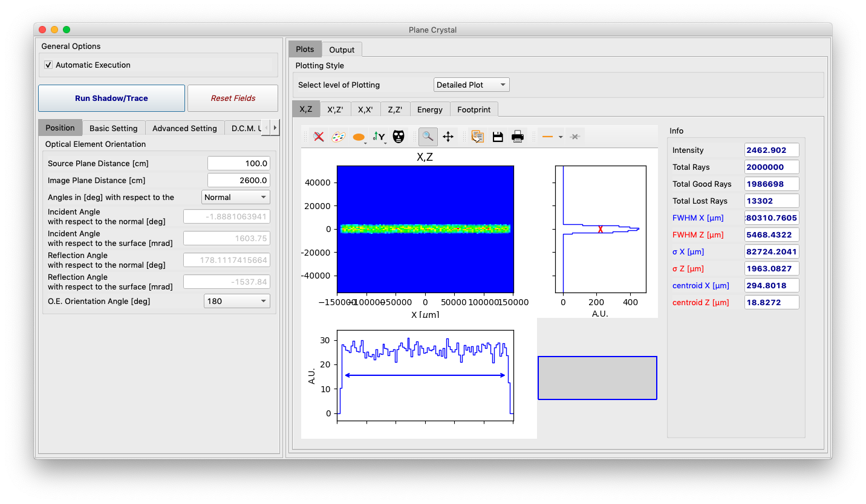866x504 pixels.
Task: Toggle the Y-axis orientation icon
Action: pos(379,137)
